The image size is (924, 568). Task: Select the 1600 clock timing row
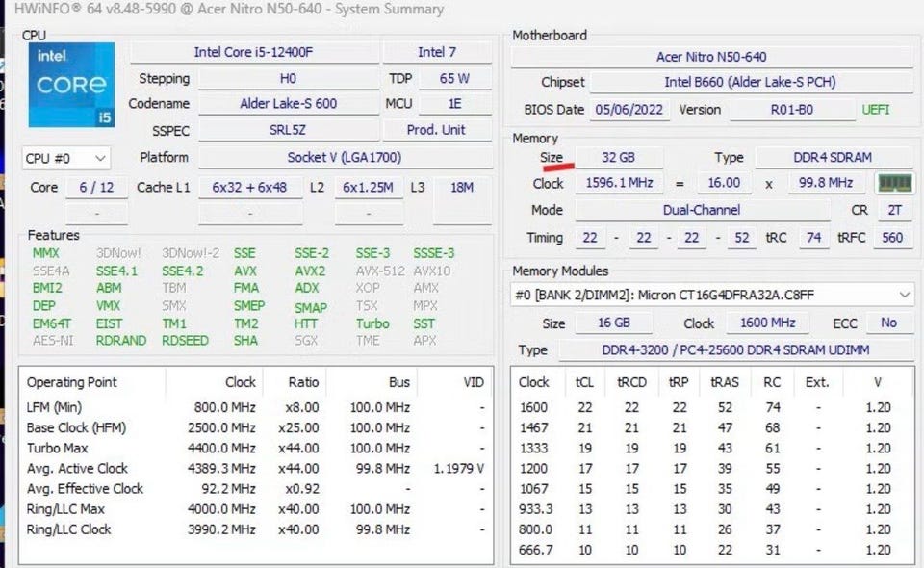(712, 407)
